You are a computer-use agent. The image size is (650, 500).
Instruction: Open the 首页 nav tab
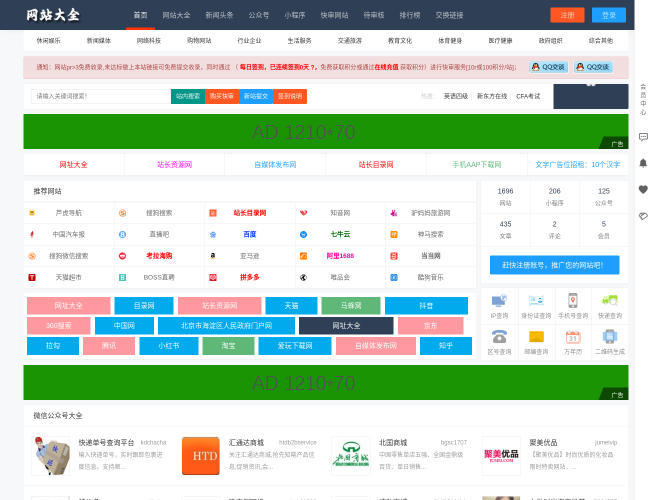[x=141, y=15]
